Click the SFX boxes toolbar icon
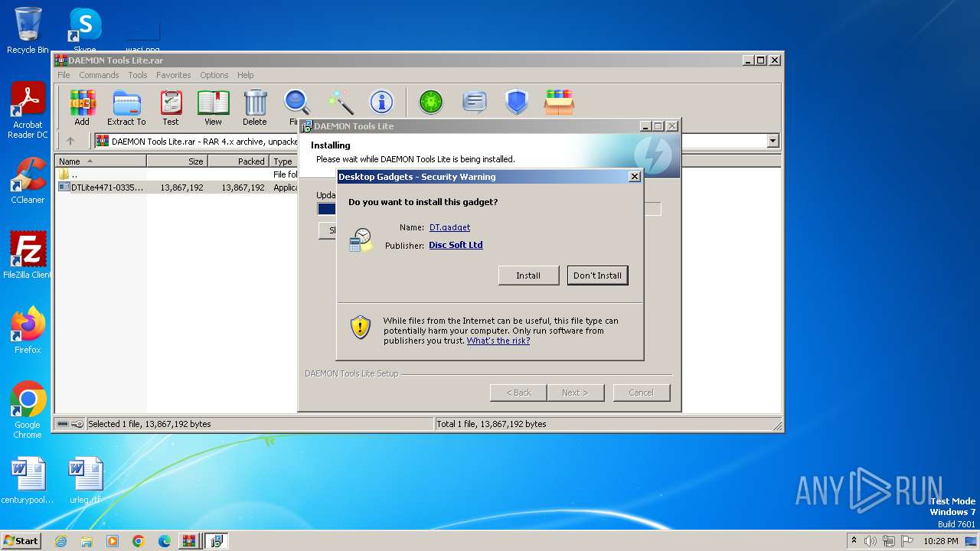Image resolution: width=980 pixels, height=551 pixels. coord(559,102)
